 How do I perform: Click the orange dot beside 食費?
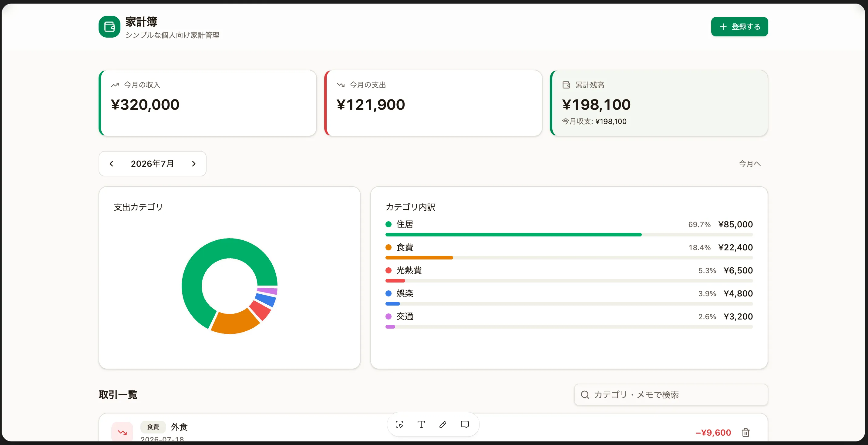point(388,247)
